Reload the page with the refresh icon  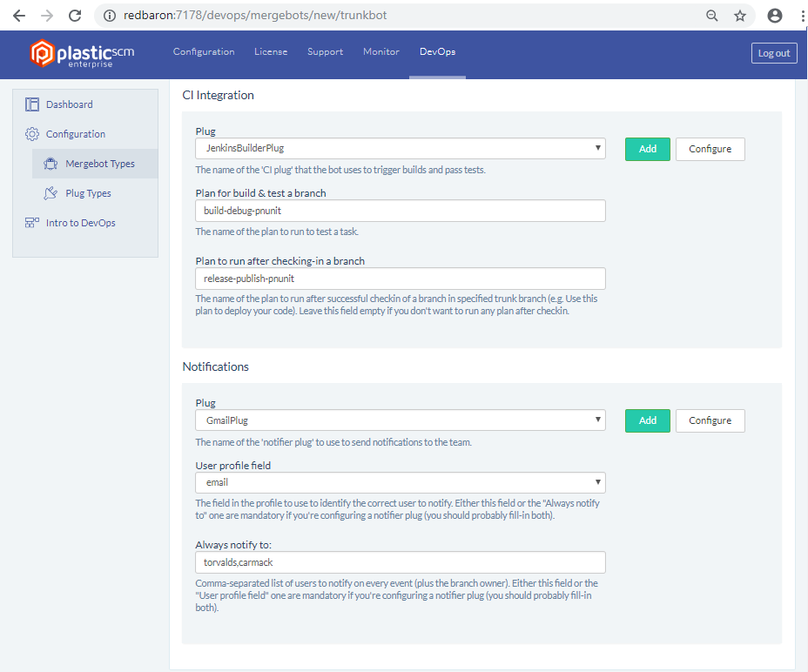[75, 16]
